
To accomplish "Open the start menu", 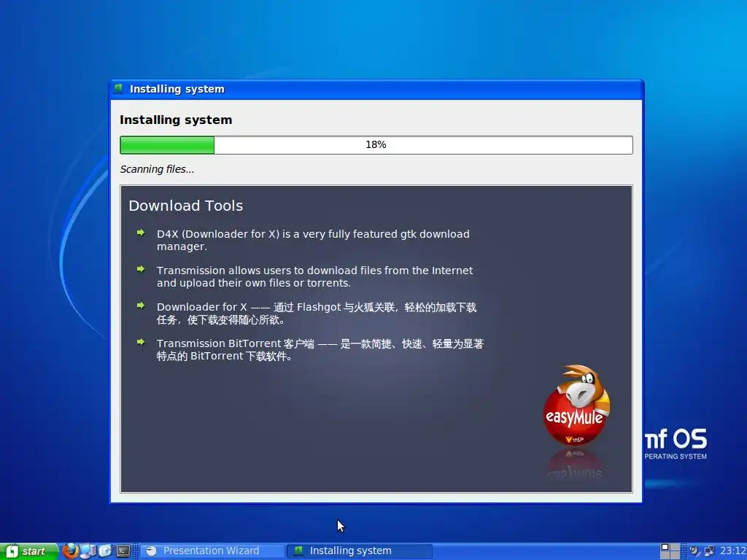I will tap(29, 551).
